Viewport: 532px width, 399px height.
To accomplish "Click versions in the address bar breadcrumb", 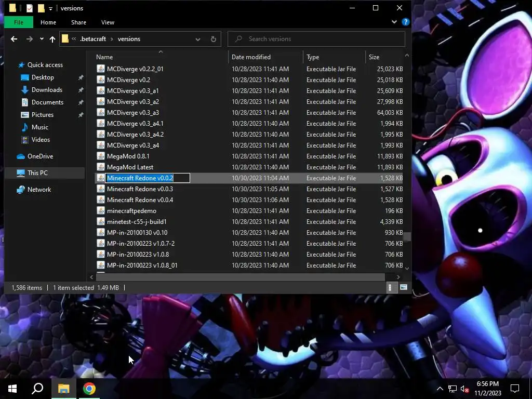I will pos(129,39).
